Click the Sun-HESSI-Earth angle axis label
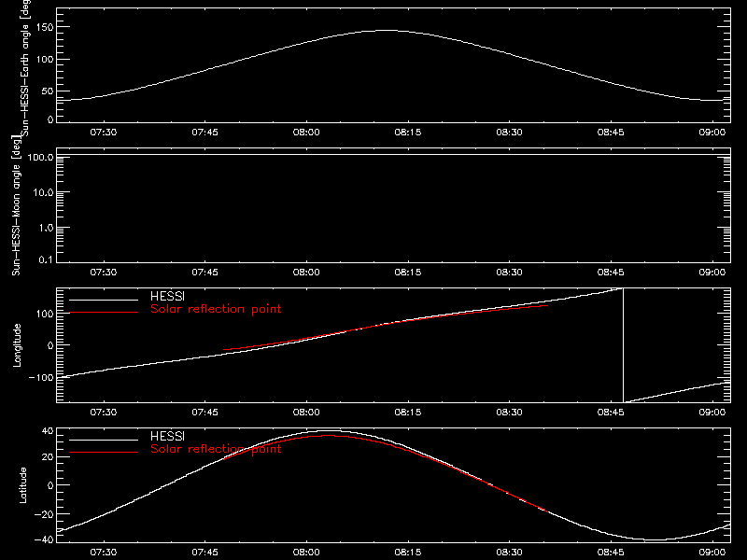 click(25, 68)
